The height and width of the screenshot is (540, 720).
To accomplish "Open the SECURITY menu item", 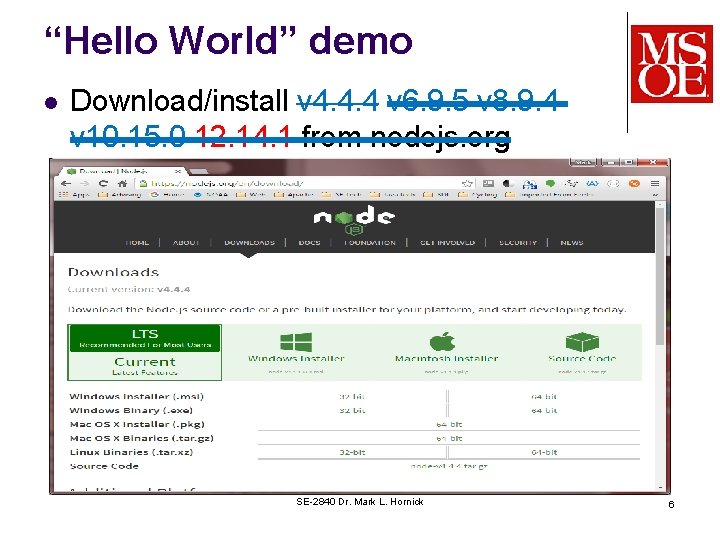I will point(518,242).
